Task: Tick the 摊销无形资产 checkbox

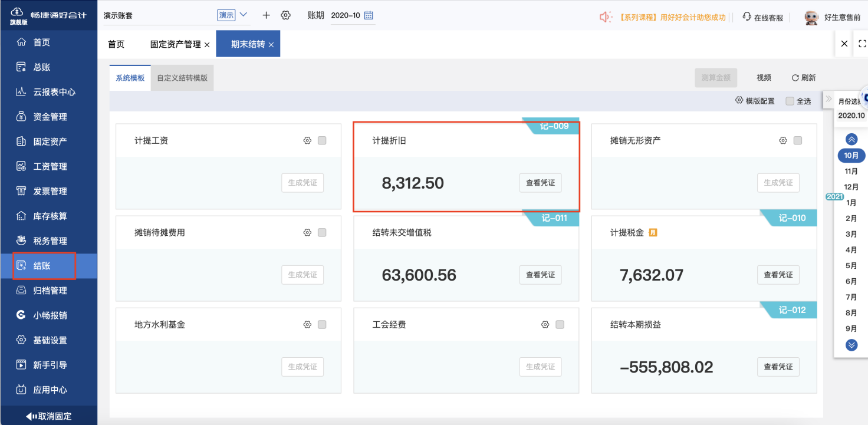Action: 797,140
